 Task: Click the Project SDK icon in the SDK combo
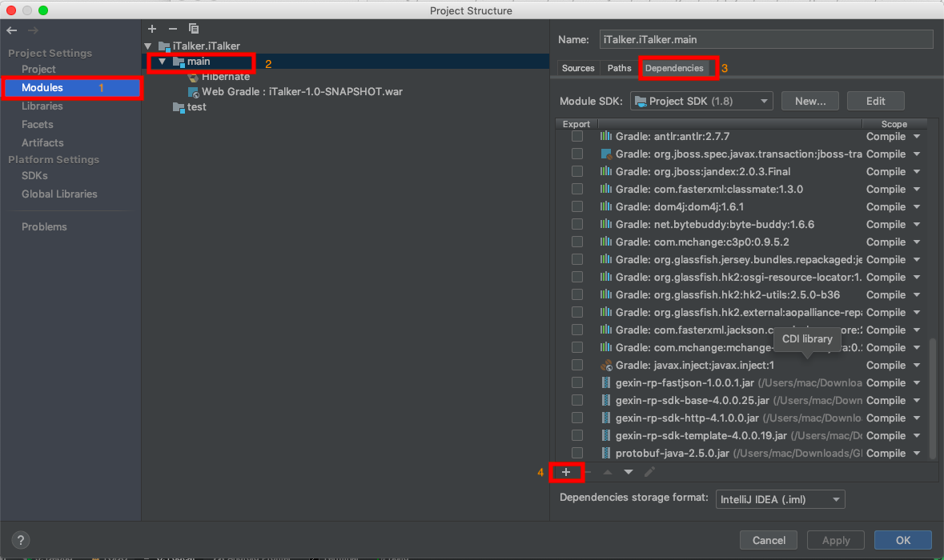641,102
